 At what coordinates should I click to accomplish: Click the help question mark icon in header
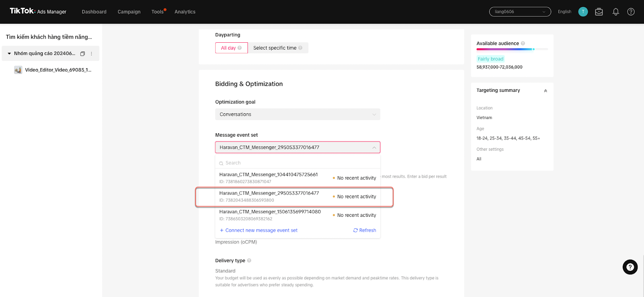631,12
